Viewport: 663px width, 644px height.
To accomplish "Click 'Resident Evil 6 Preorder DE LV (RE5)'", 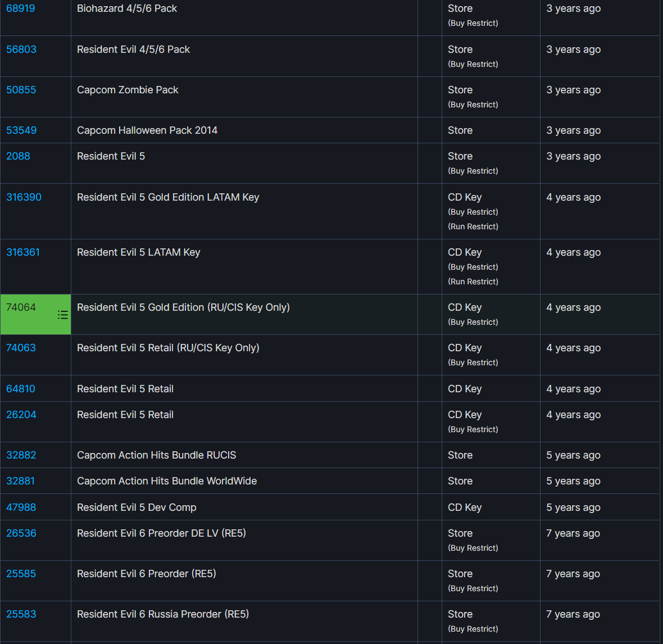I will tap(161, 533).
